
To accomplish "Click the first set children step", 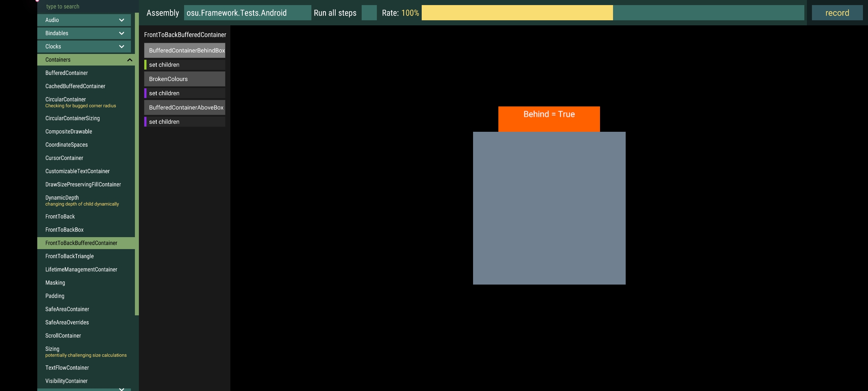I will pos(184,64).
